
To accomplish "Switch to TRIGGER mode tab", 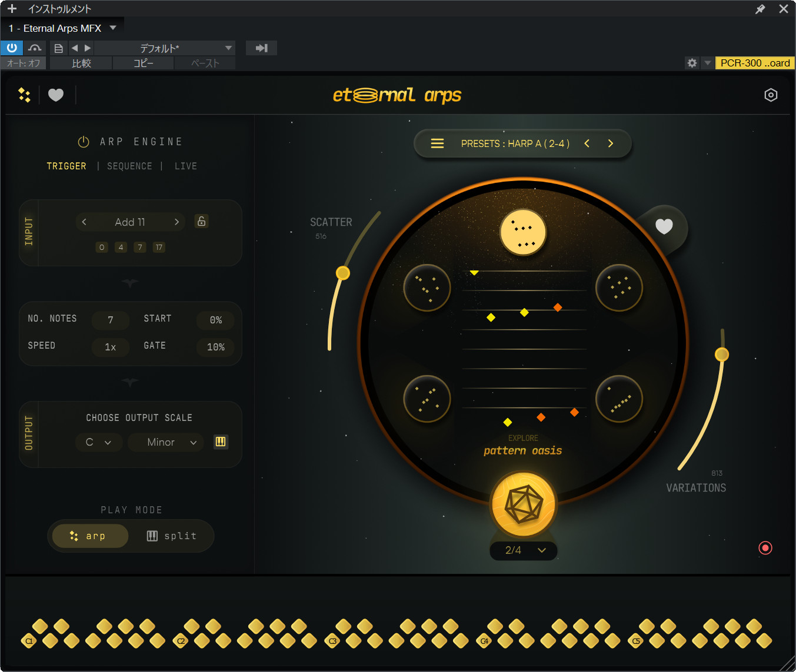I will [66, 166].
